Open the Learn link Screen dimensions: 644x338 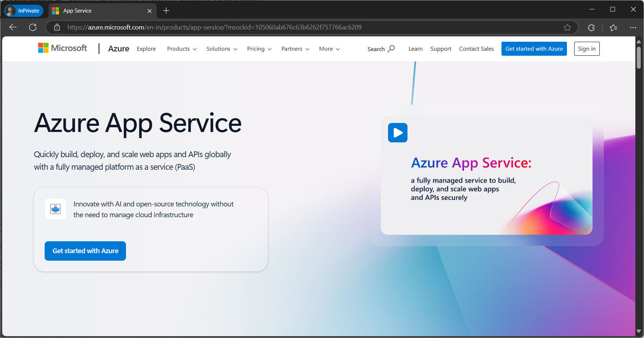point(415,49)
